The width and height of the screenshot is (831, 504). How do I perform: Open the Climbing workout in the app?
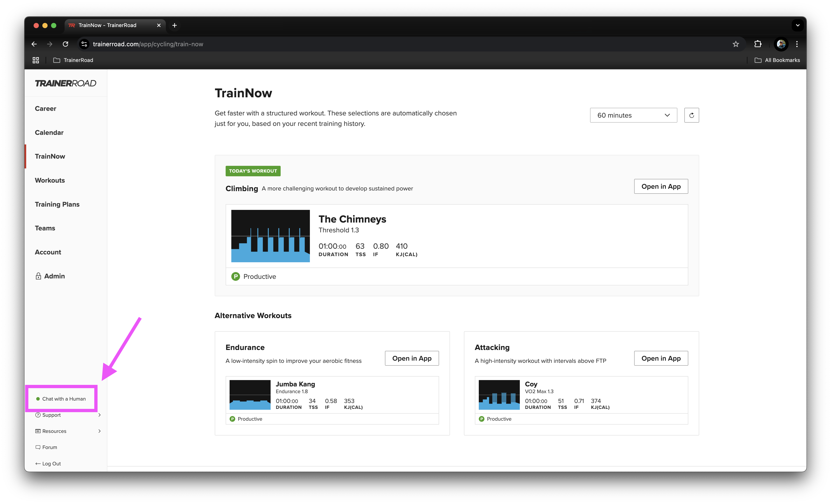pyautogui.click(x=661, y=186)
